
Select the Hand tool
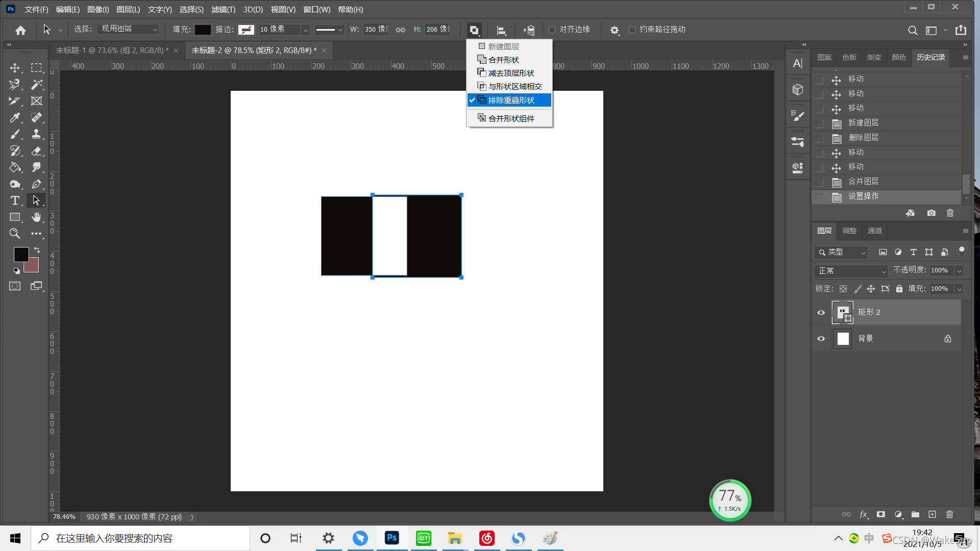[x=36, y=217]
